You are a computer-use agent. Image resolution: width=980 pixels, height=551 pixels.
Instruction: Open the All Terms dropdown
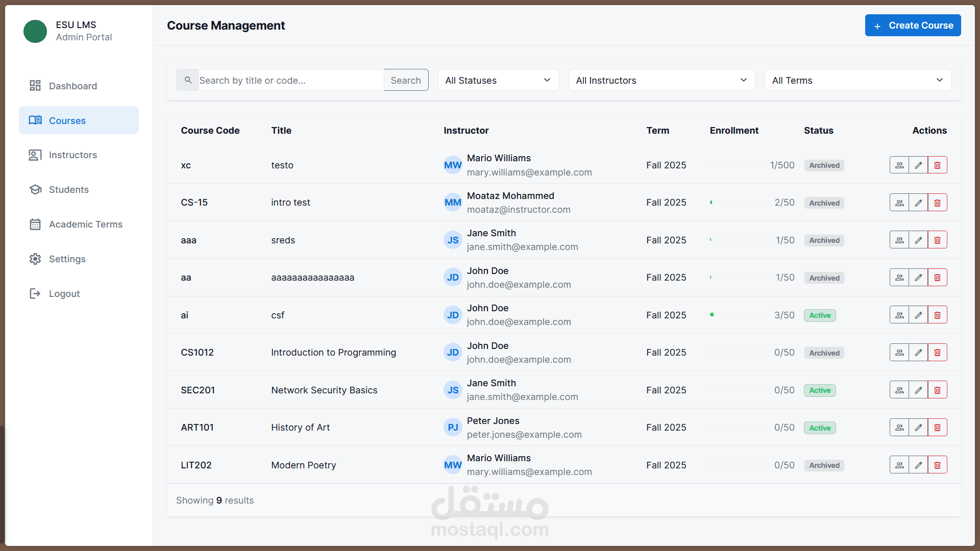[x=857, y=80]
